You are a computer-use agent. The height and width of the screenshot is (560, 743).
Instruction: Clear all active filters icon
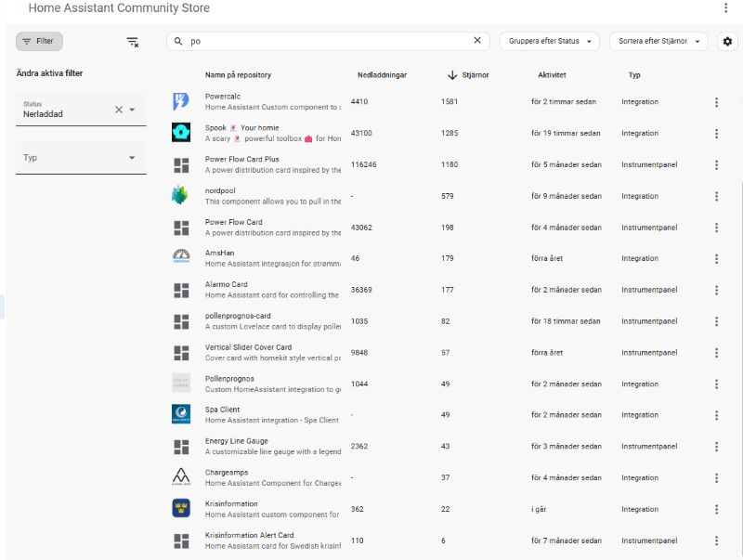pyautogui.click(x=133, y=42)
